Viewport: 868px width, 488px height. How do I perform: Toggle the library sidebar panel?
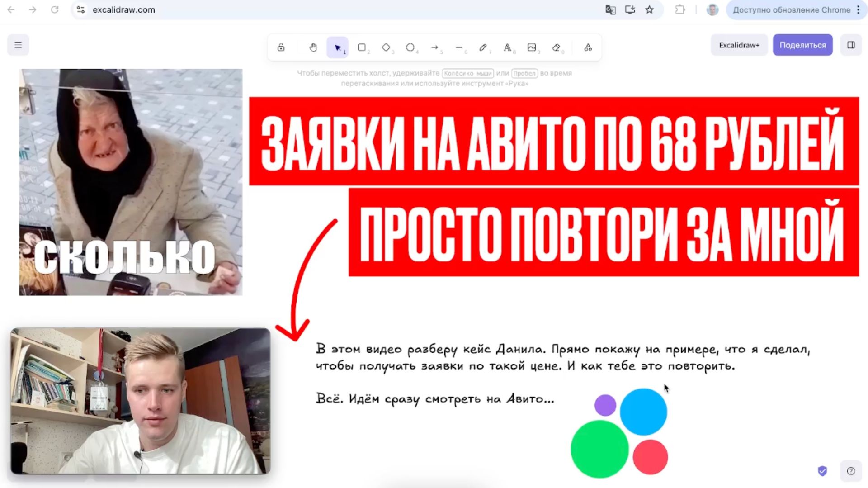click(x=851, y=45)
